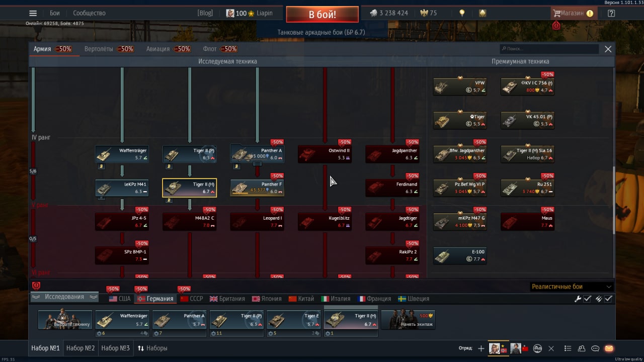
Task: Select Tiger E crew slot
Action: (293, 320)
